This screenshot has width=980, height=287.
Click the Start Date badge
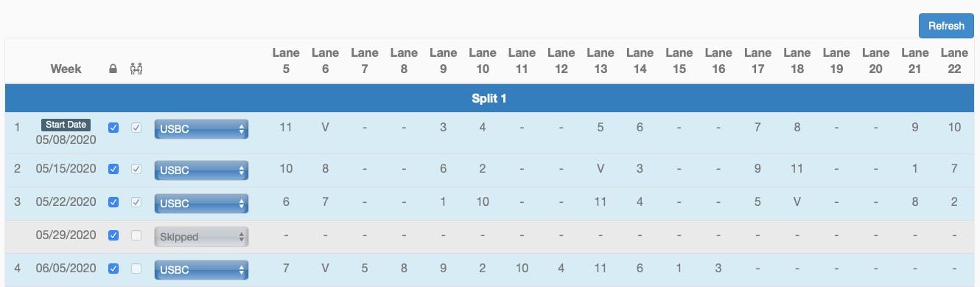66,125
